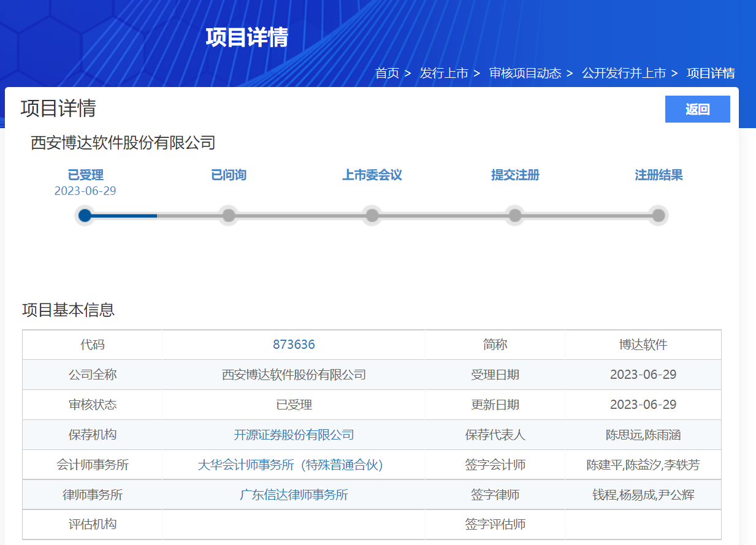Go to 发行上市 breadcrumb
756x545 pixels.
443,74
